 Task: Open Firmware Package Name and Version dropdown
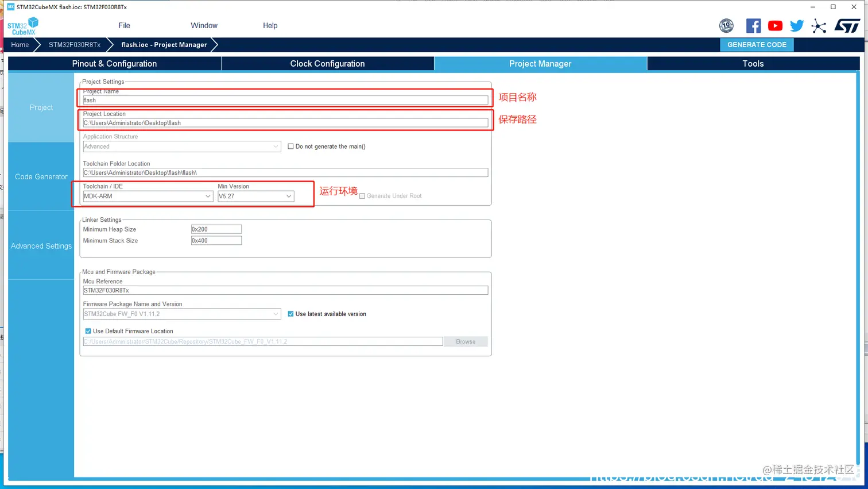coord(182,314)
